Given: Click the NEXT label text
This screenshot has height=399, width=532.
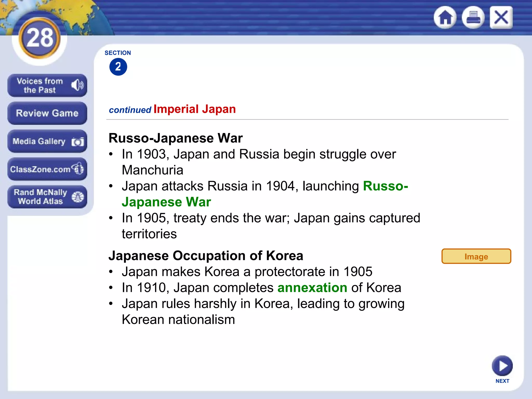Looking at the screenshot, I should coord(502,381).
